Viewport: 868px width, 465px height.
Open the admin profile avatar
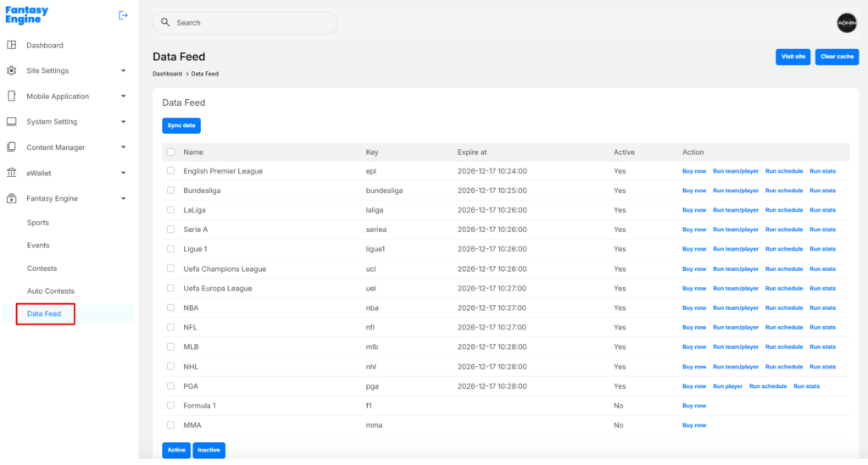[x=846, y=23]
